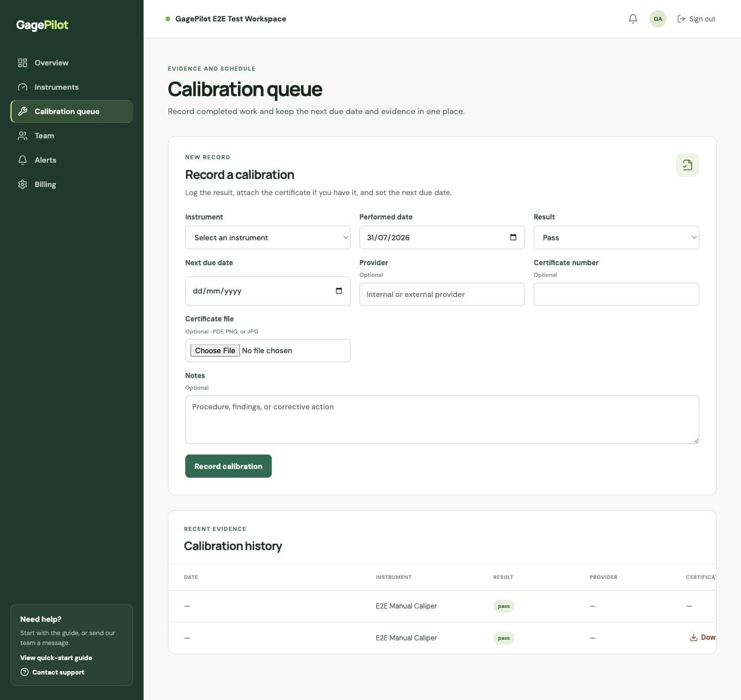Open View quick-start guide link

56,658
